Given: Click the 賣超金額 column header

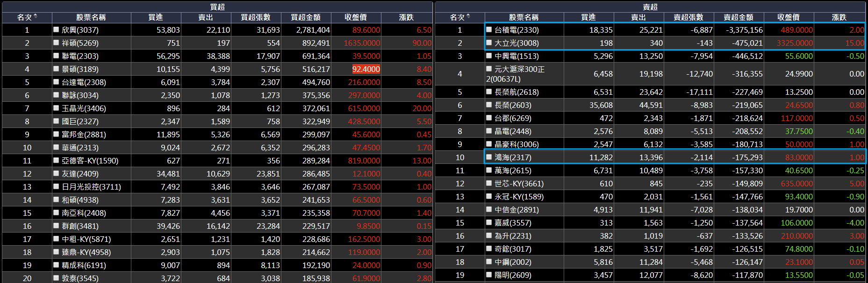Looking at the screenshot, I should (x=739, y=17).
